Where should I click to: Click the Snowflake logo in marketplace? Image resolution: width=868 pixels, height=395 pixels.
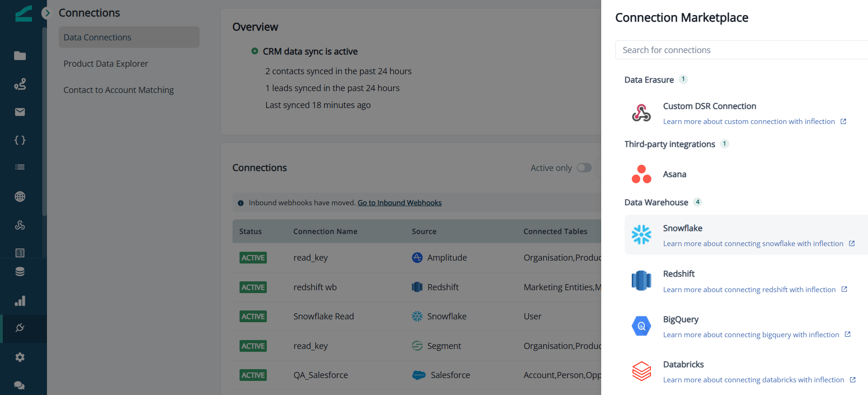(641, 235)
